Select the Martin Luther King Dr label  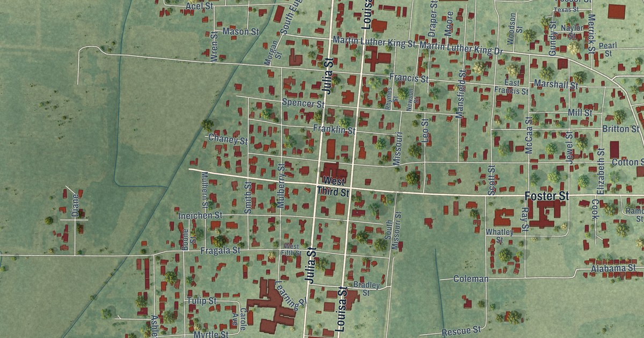pyautogui.click(x=462, y=48)
